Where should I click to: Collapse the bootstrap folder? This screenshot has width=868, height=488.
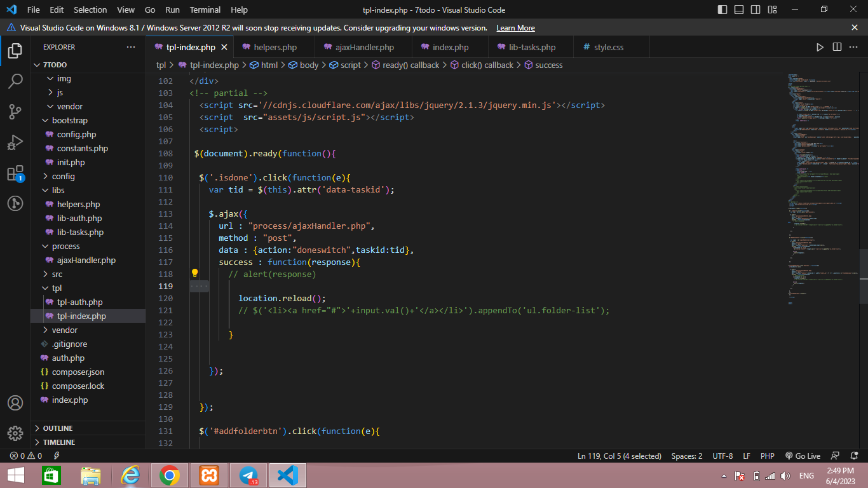[x=88, y=121]
